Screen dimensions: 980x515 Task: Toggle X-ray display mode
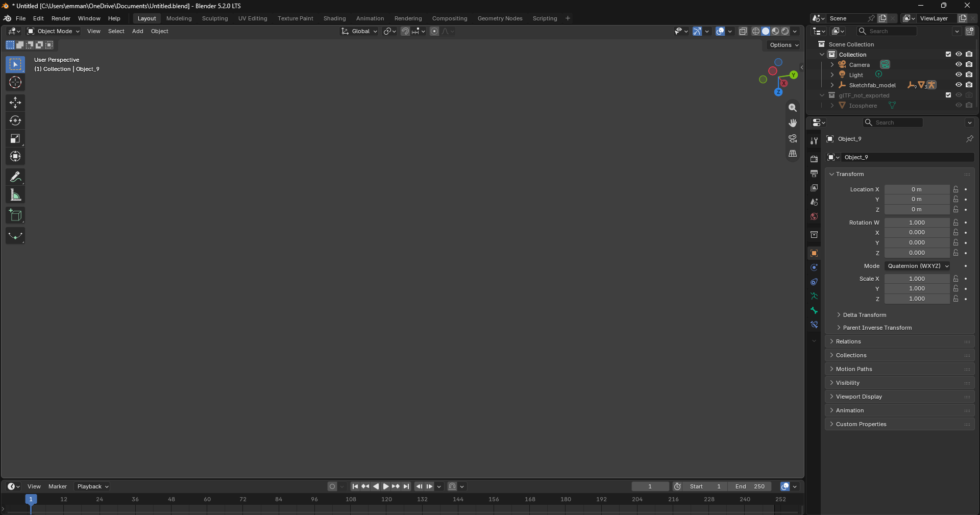(x=743, y=31)
